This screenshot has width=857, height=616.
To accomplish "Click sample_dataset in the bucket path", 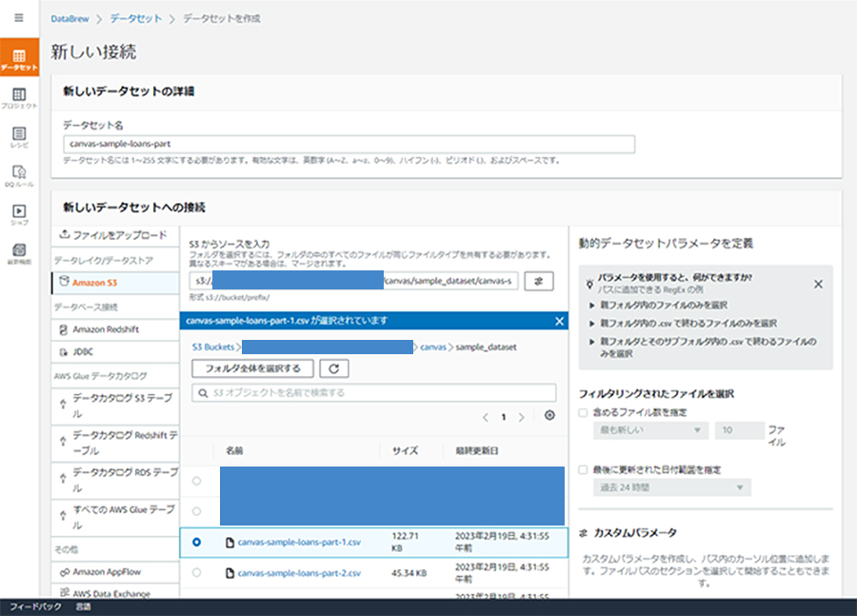I will pyautogui.click(x=486, y=348).
